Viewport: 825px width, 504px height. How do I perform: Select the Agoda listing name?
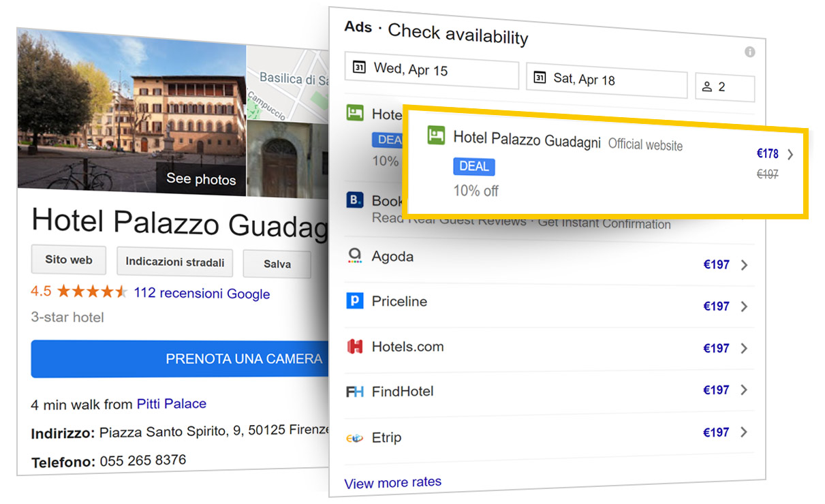click(x=392, y=257)
